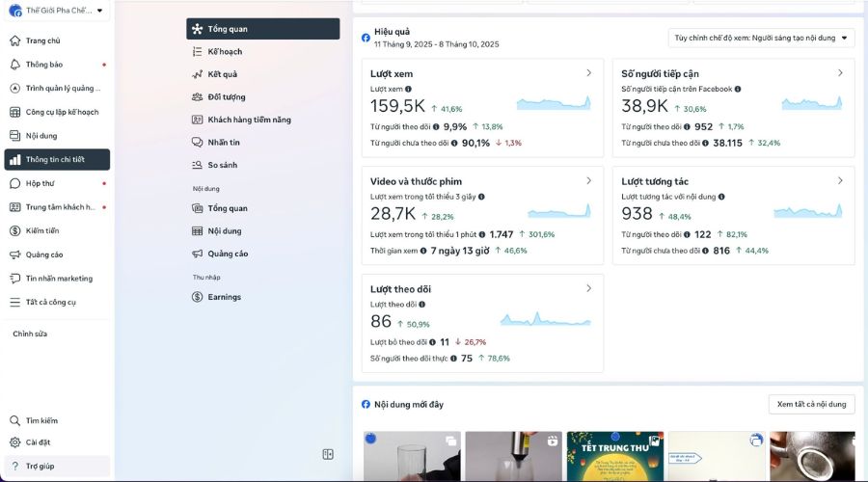Open Khách hàng tiềm năng menu item

[263, 120]
